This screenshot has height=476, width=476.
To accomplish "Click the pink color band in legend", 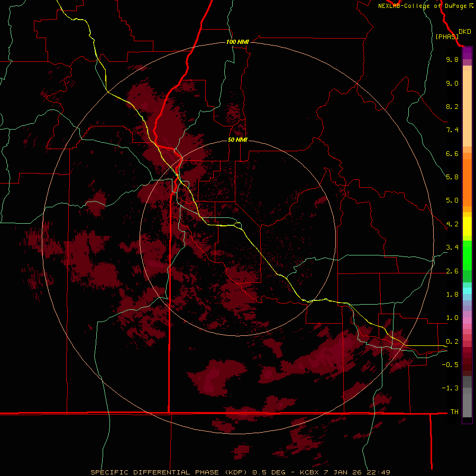I will (467, 321).
